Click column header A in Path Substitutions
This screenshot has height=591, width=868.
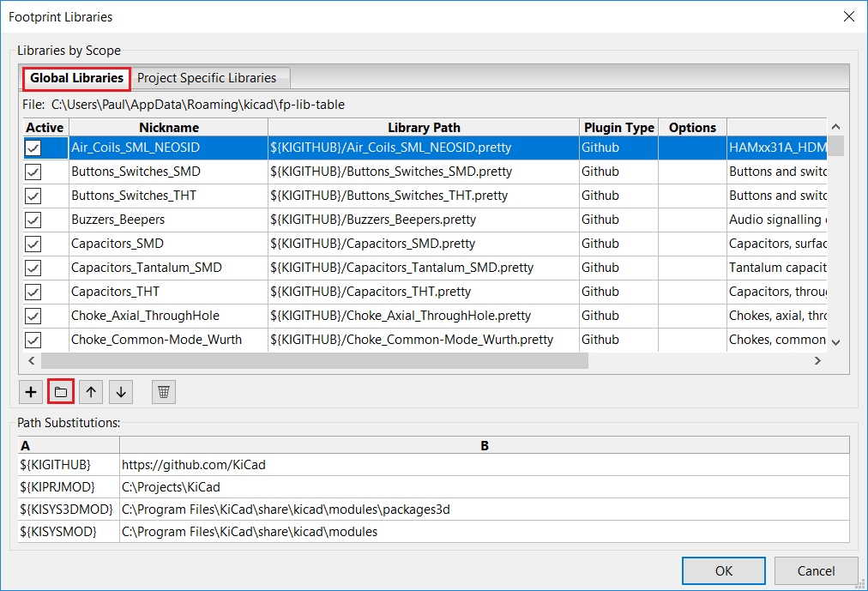tap(69, 445)
